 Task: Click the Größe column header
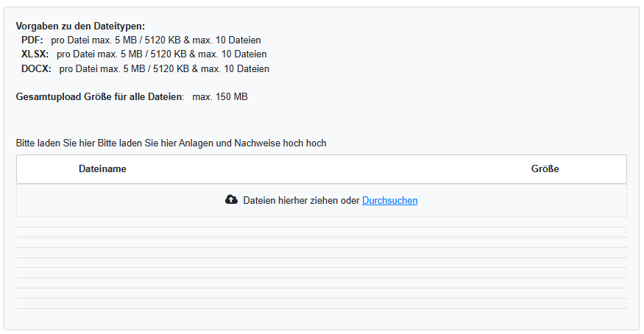pos(545,169)
